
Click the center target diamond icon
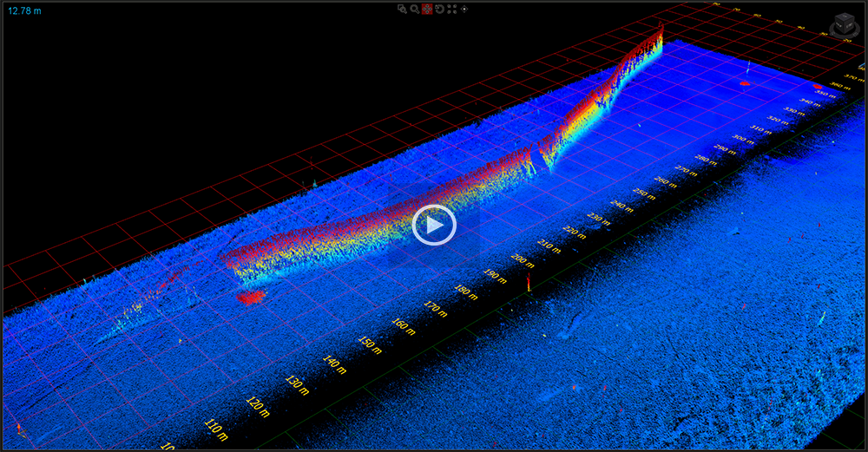pos(464,9)
